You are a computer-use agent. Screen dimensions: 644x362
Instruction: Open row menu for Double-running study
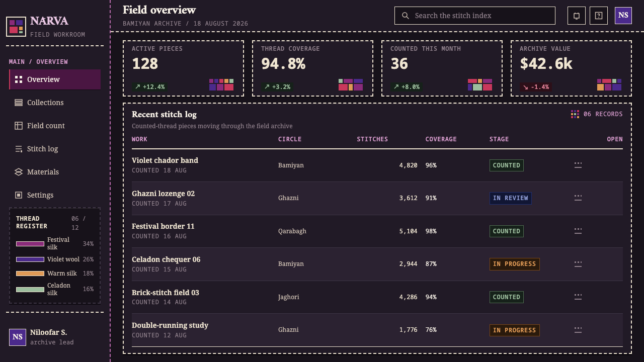[x=578, y=330]
